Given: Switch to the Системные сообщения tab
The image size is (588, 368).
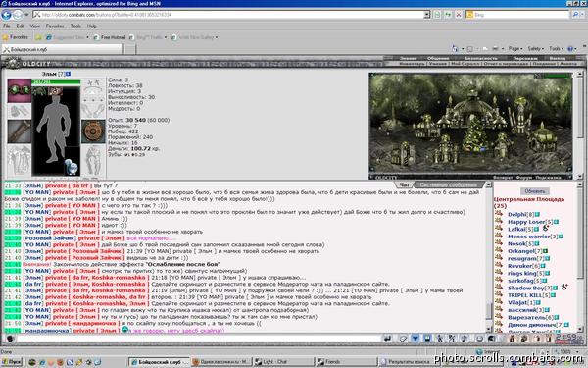Looking at the screenshot, I should (448, 184).
